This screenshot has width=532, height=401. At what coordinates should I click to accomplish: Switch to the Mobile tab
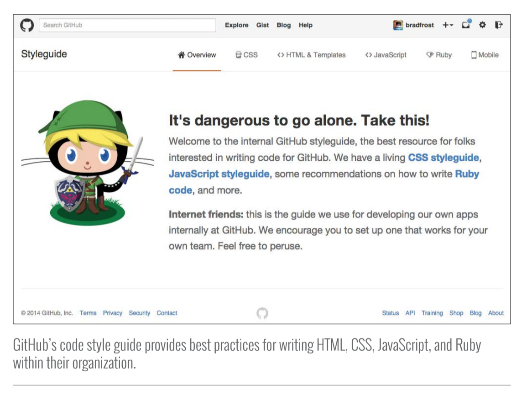coord(485,55)
